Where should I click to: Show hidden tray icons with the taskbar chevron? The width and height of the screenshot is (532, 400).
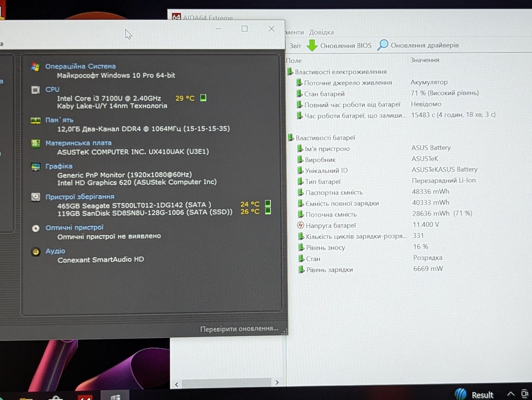[511, 394]
